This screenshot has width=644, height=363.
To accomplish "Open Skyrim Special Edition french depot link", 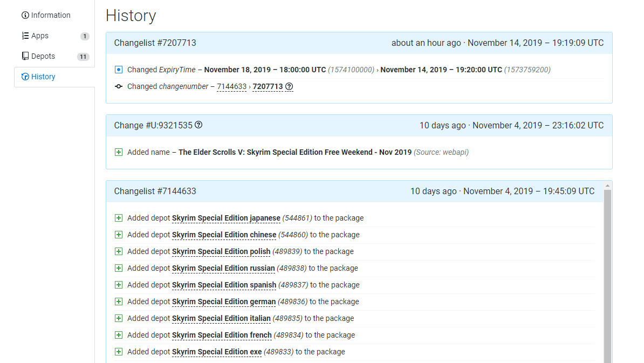I will pos(222,335).
